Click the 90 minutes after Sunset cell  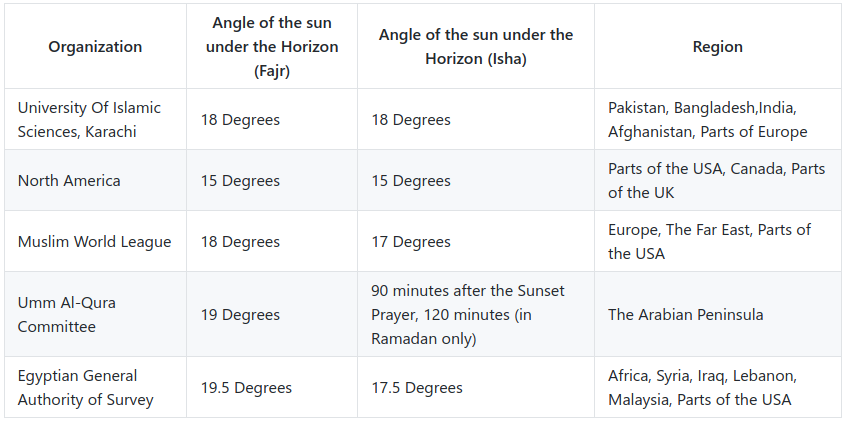(476, 314)
